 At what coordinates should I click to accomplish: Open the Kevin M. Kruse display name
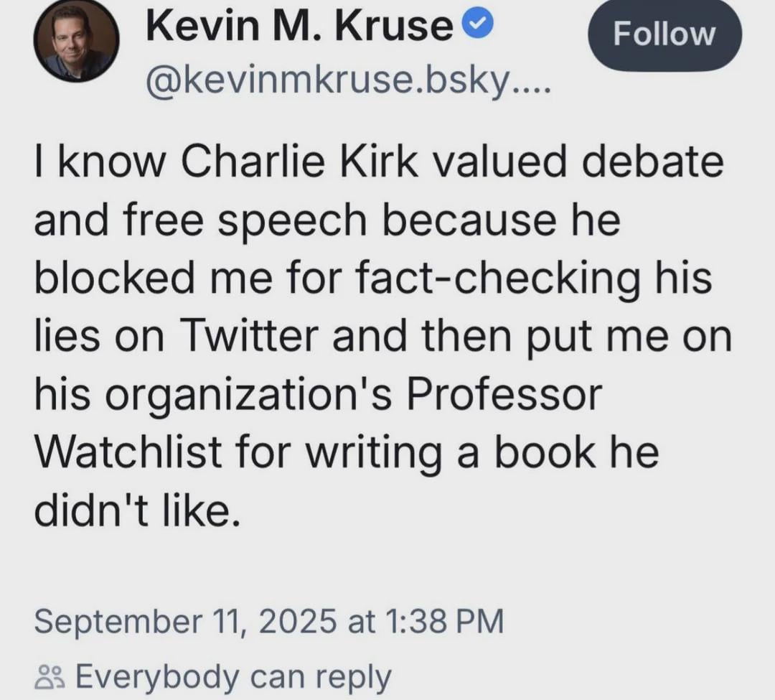pos(299,27)
